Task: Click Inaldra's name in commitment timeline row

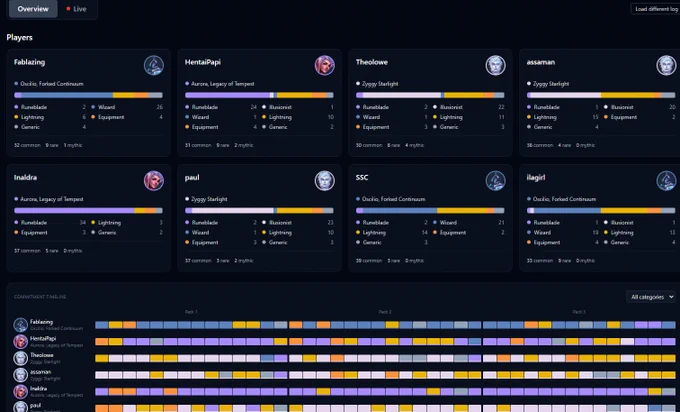Action: 38,389
